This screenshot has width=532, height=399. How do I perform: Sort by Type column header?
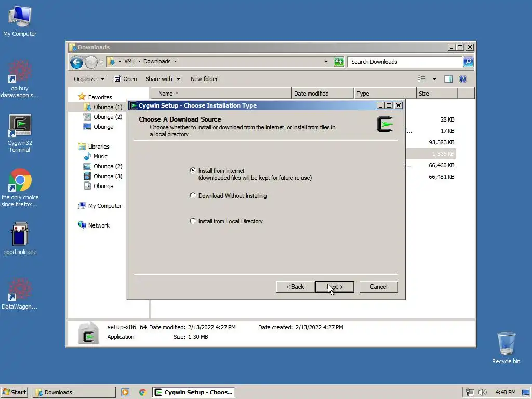click(x=385, y=94)
